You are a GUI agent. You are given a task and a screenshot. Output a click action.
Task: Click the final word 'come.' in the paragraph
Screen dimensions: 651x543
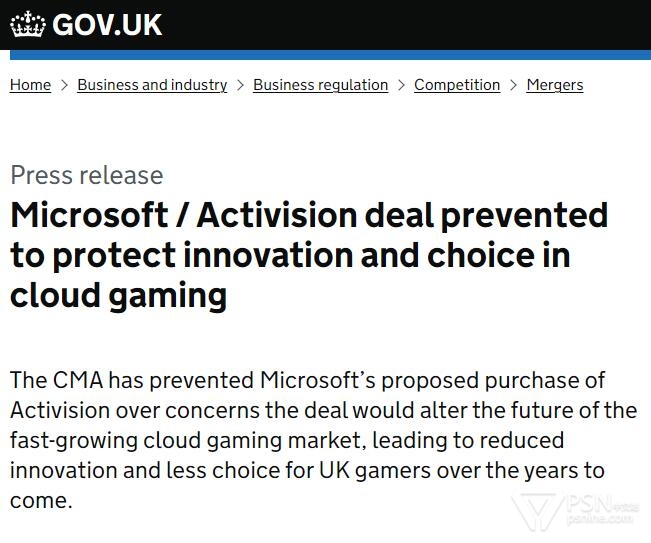pos(41,500)
